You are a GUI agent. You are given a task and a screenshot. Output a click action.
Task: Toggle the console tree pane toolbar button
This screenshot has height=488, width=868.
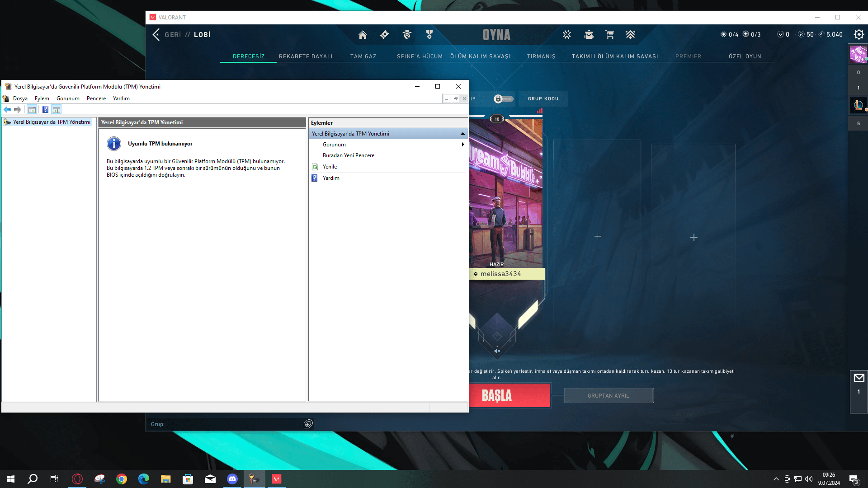32,109
